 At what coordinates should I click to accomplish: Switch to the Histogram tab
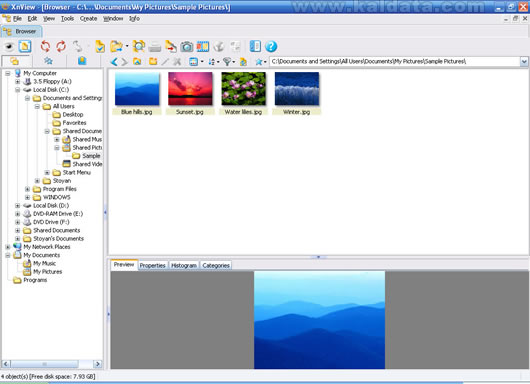(x=184, y=266)
